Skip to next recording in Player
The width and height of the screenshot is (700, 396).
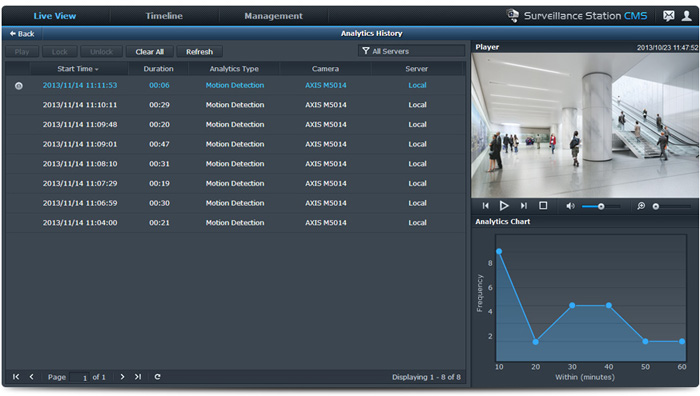coord(524,206)
